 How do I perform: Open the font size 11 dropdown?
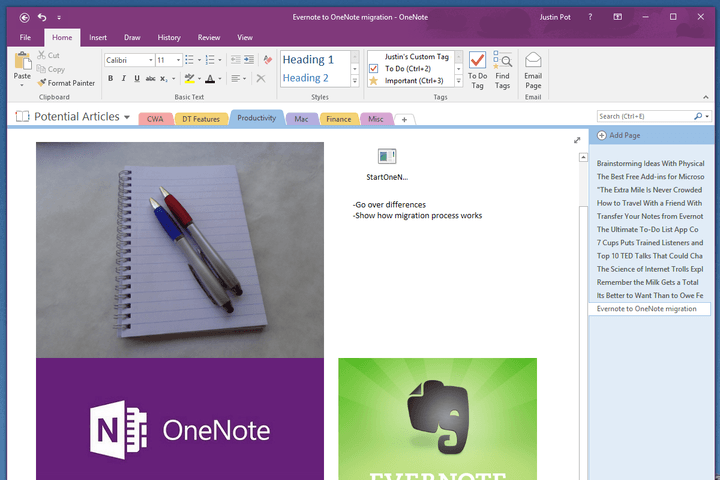tap(179, 60)
